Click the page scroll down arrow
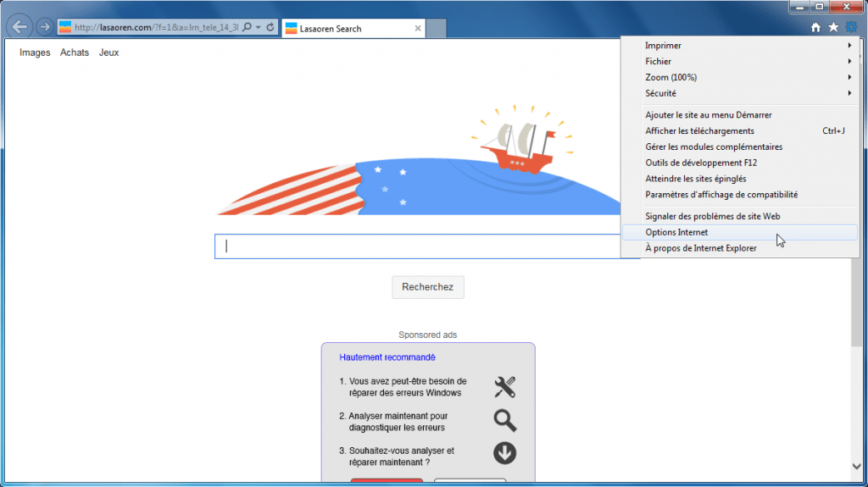 [856, 466]
